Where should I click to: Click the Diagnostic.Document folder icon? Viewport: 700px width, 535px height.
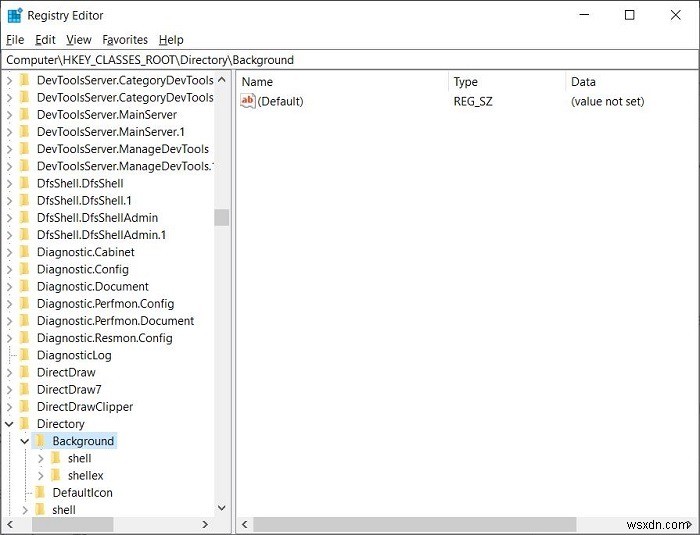click(25, 286)
